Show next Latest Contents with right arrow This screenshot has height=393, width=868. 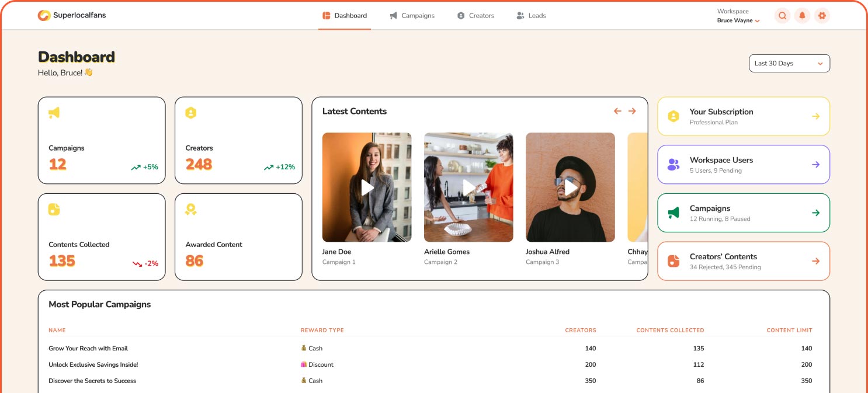632,111
